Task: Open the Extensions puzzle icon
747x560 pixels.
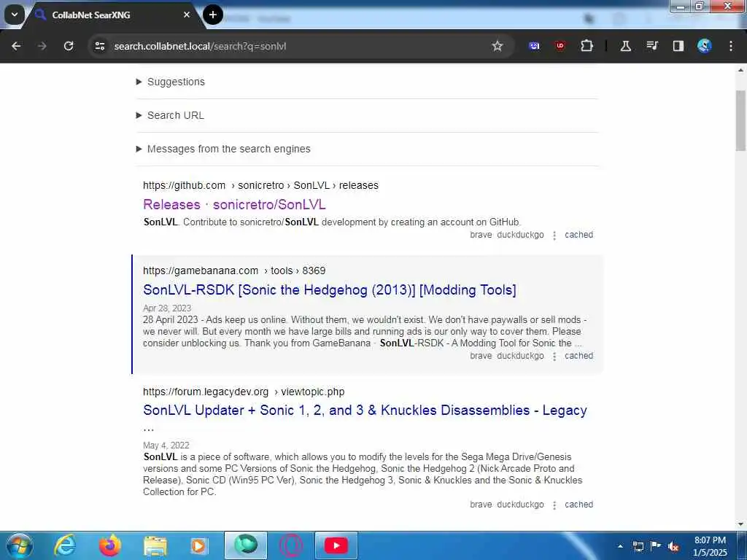Action: [x=587, y=46]
